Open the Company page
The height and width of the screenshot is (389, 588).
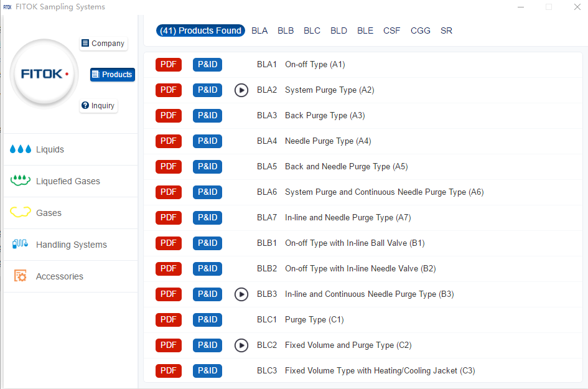coord(103,44)
